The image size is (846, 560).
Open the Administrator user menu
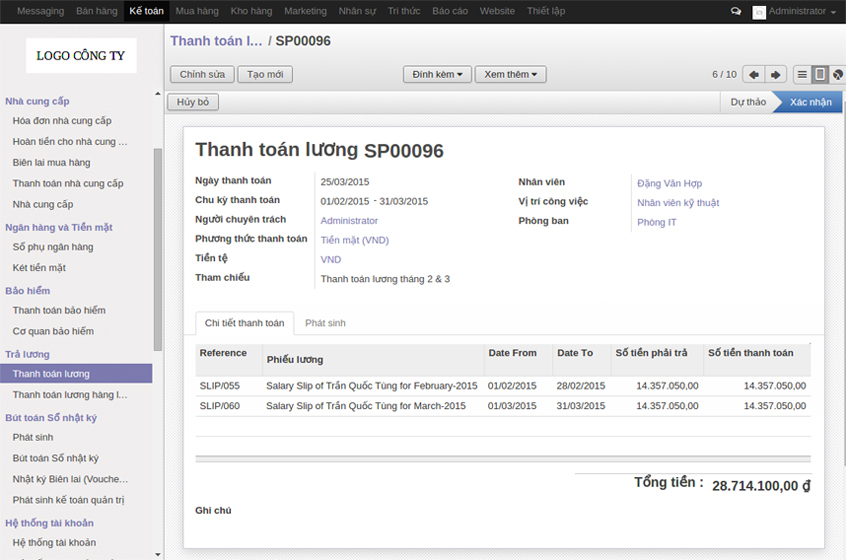(802, 11)
